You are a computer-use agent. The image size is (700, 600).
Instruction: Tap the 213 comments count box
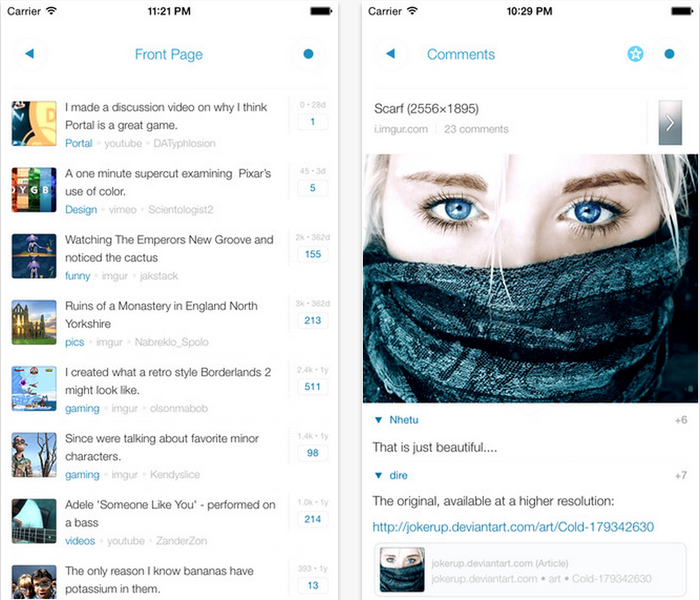click(313, 321)
